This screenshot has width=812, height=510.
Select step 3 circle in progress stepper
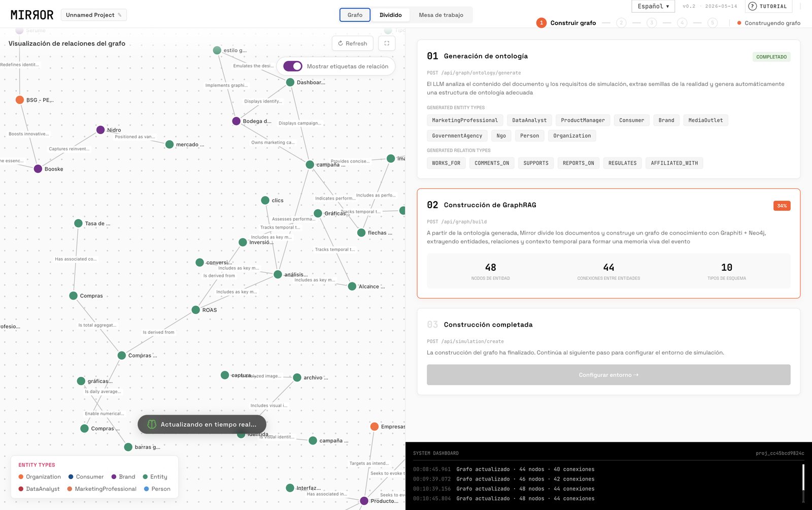click(652, 23)
